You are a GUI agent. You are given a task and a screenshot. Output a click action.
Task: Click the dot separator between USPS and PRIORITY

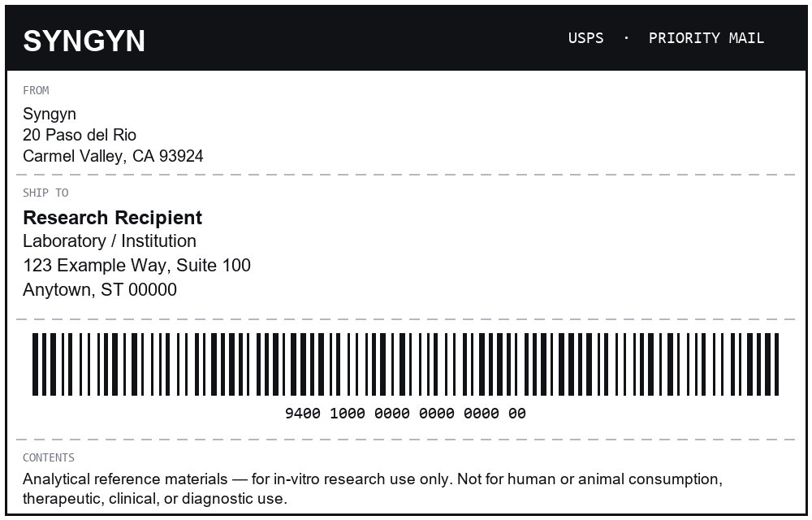[x=626, y=38]
